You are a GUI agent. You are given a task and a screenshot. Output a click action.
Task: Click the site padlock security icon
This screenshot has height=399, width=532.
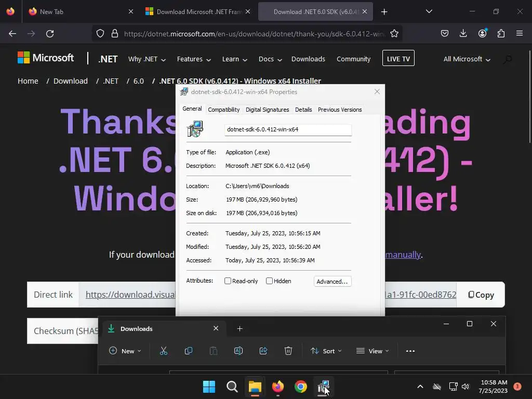(x=115, y=34)
